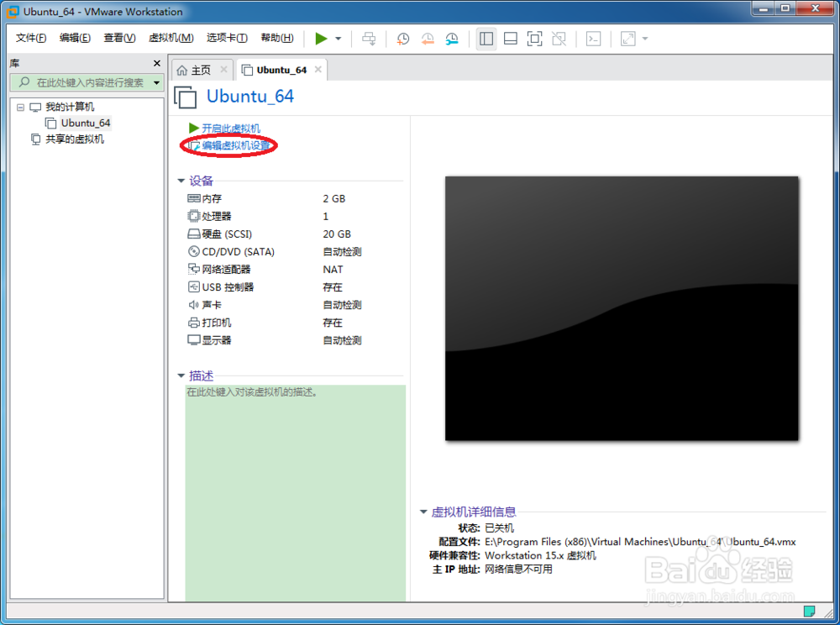Open the 查看(V) menu
Image resolution: width=840 pixels, height=625 pixels.
[119, 38]
